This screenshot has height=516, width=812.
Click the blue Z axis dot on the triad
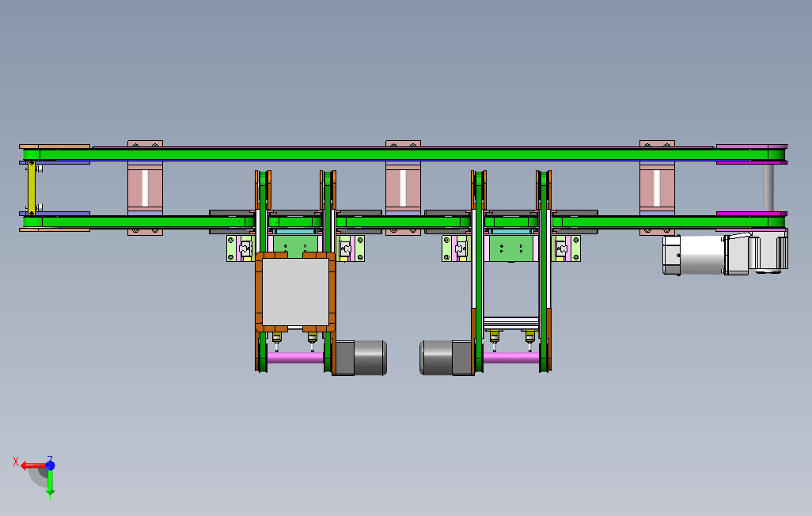coord(50,465)
